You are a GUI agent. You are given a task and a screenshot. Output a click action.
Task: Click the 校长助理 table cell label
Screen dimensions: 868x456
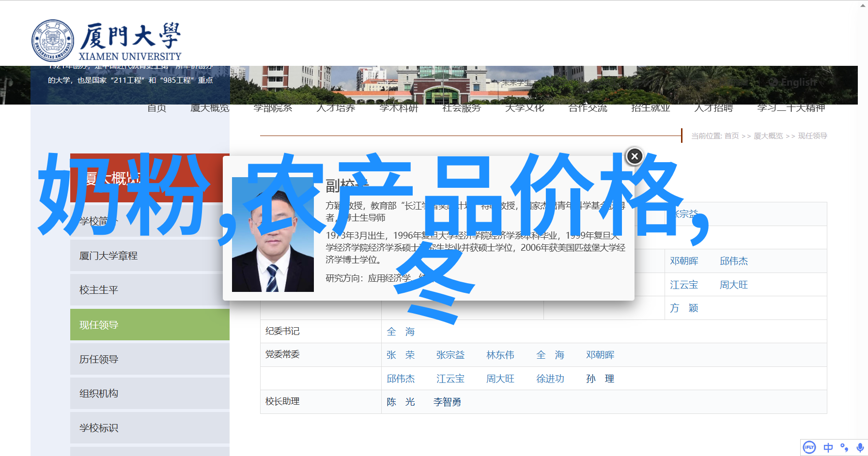282,401
